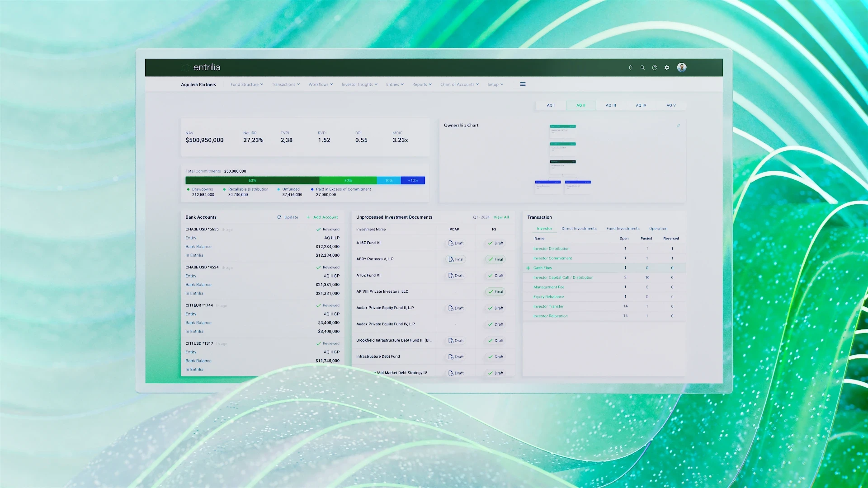868x488 pixels.
Task: Open the help question mark icon
Action: coord(655,68)
